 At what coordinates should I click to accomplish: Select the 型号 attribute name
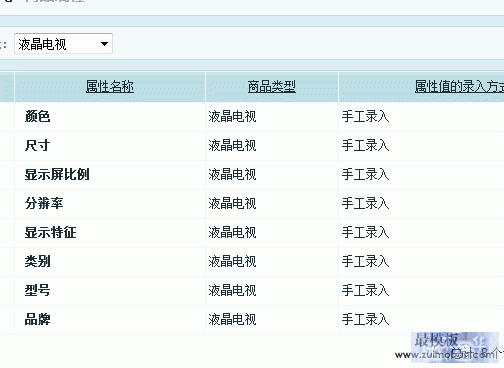coord(37,291)
